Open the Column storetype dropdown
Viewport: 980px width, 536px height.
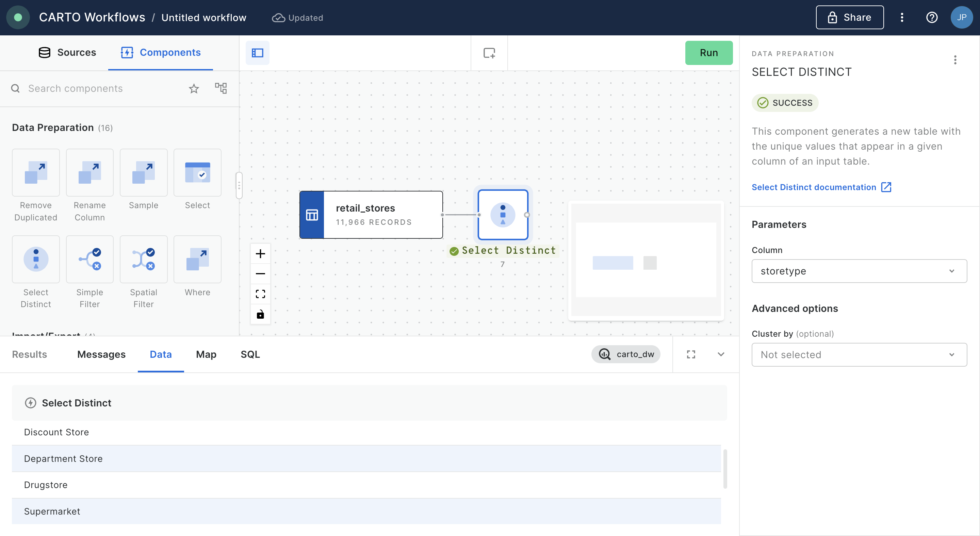[859, 271]
